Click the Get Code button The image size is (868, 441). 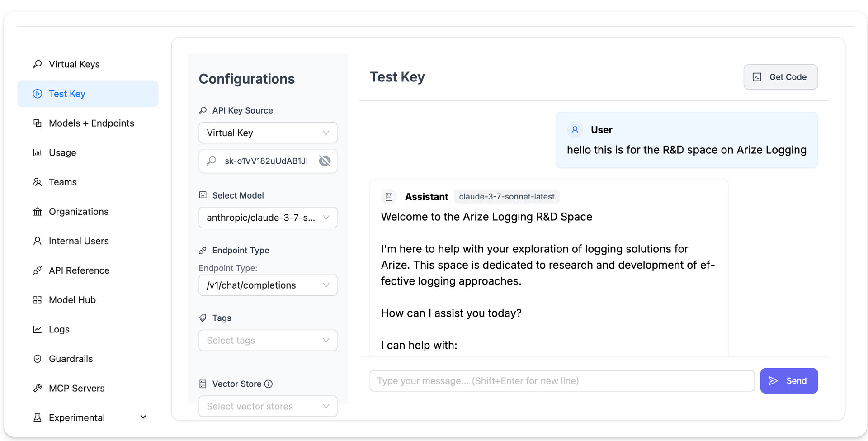coord(781,77)
